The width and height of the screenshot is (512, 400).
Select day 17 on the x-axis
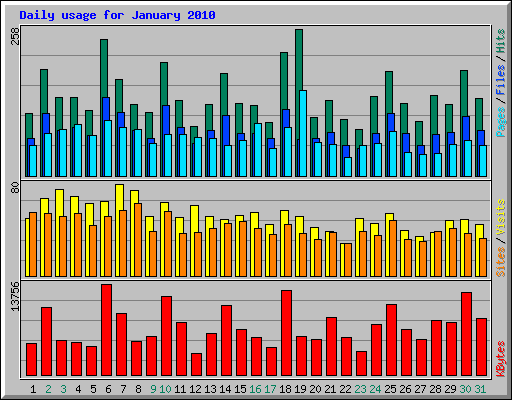(270, 389)
